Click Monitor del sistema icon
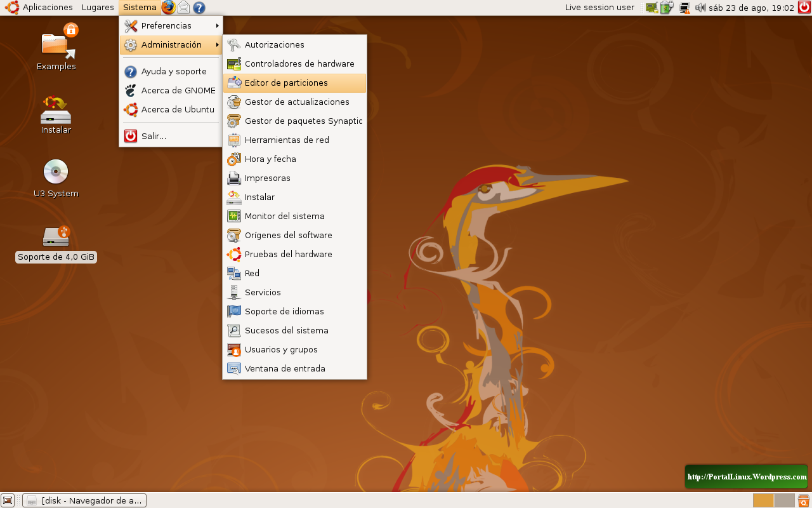The height and width of the screenshot is (508, 812). 234,217
